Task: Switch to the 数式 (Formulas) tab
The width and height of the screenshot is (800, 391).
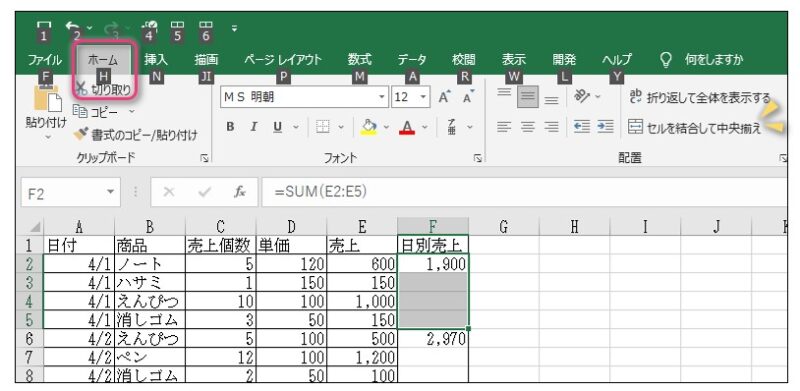Action: coord(360,60)
